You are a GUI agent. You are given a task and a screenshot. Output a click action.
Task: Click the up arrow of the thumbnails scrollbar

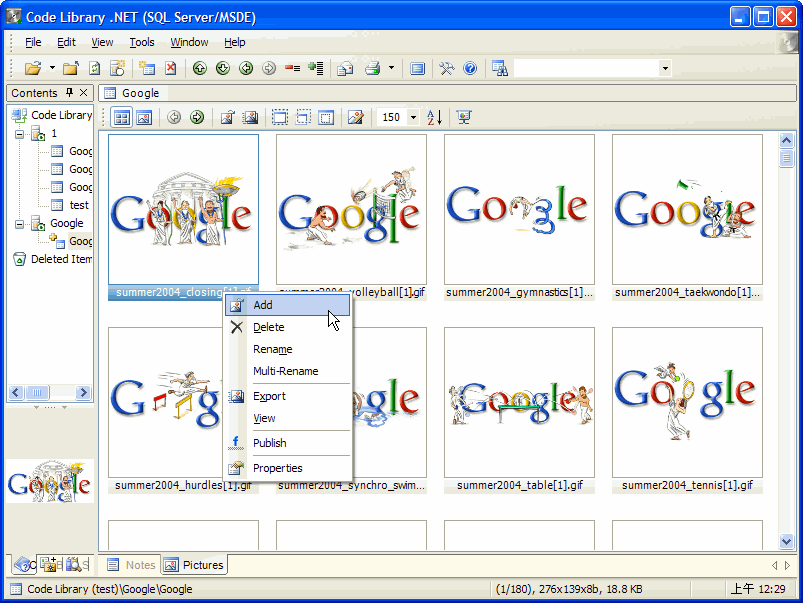[786, 140]
